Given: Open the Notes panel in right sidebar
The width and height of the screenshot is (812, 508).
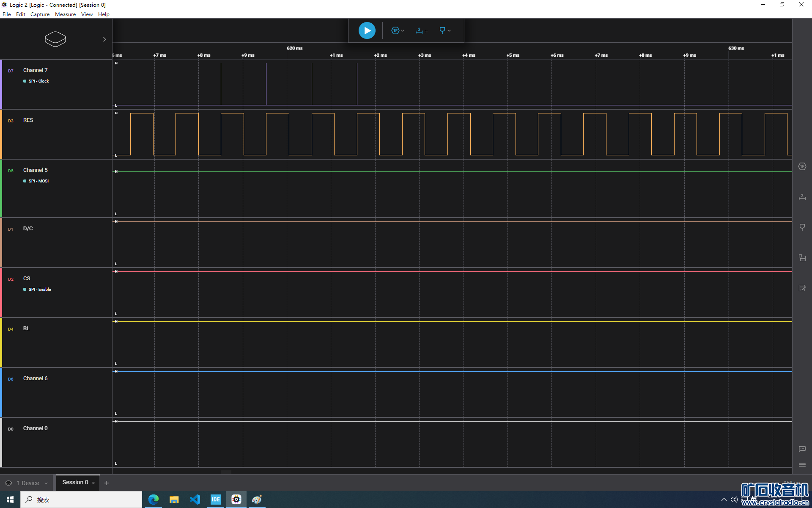Looking at the screenshot, I should point(802,288).
